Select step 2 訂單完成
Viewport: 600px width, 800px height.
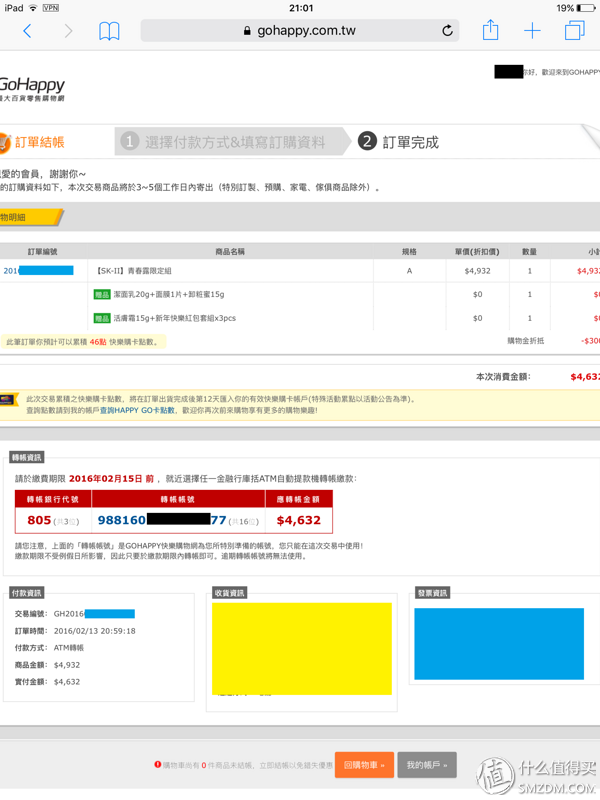click(x=398, y=141)
